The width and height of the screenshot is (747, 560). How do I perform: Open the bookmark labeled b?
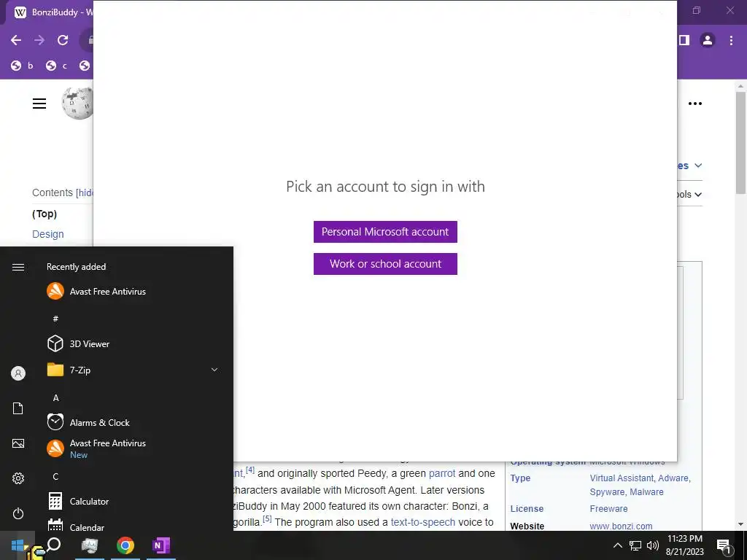pos(23,66)
